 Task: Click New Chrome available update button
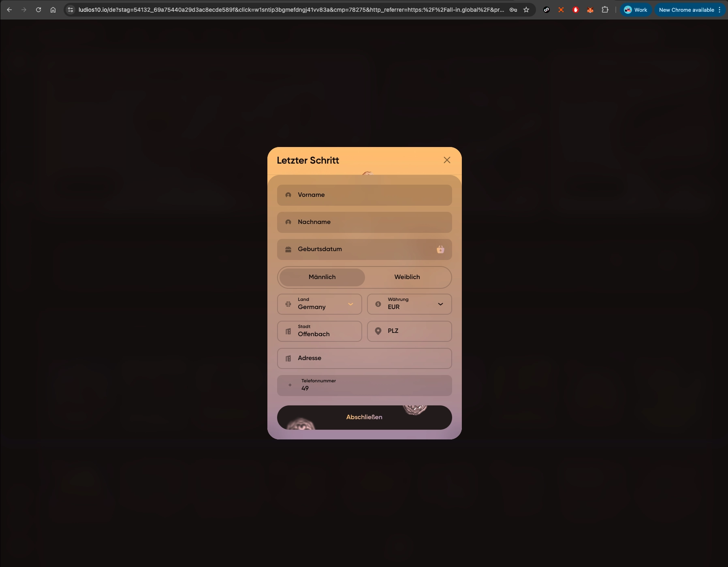click(686, 10)
